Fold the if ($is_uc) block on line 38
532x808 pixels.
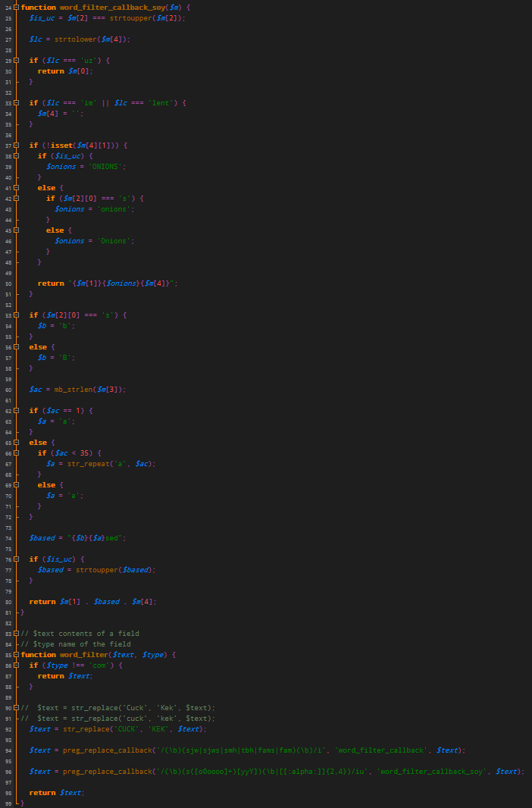tap(17, 156)
